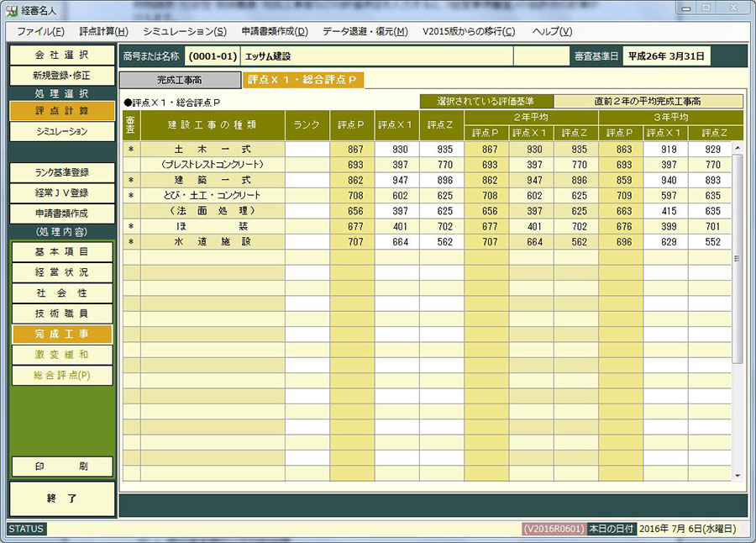Open the 技術職員 section
Image resolution: width=756 pixels, height=543 pixels.
[62, 314]
